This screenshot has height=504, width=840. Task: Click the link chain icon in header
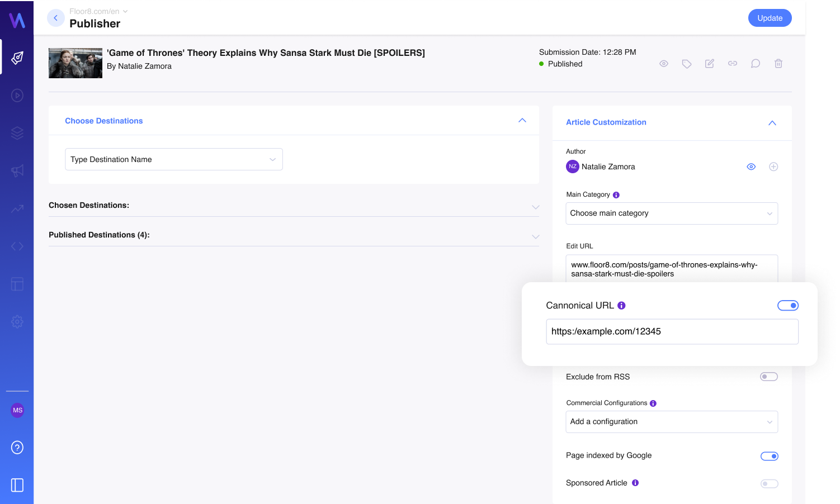click(x=733, y=64)
